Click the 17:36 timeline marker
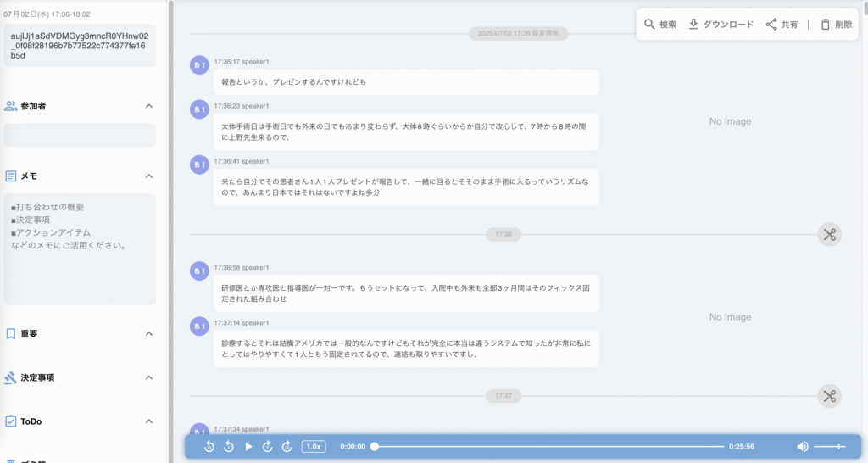This screenshot has height=463, width=868. pyautogui.click(x=504, y=234)
